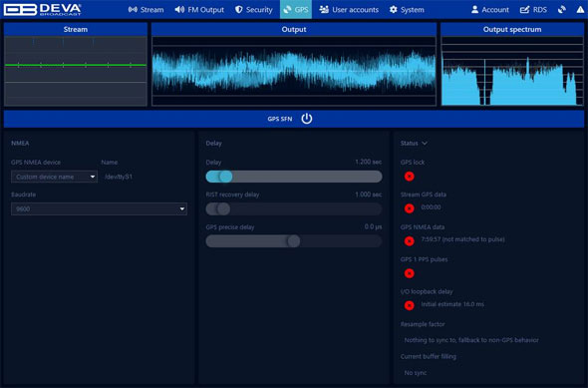Click the speaker icon for FM Output
Screen dimensions: 588x388
pyautogui.click(x=179, y=9)
